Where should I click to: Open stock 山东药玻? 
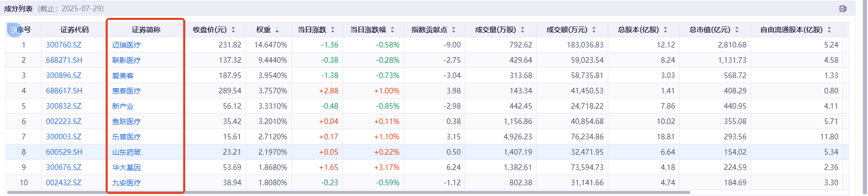point(127,152)
